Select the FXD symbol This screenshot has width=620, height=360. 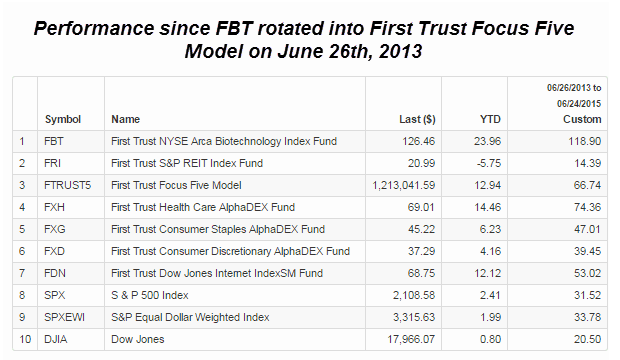pos(55,251)
